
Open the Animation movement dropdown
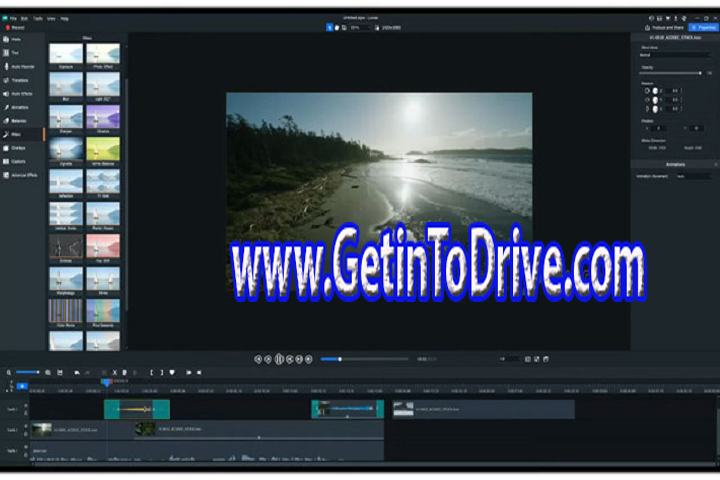[693, 176]
